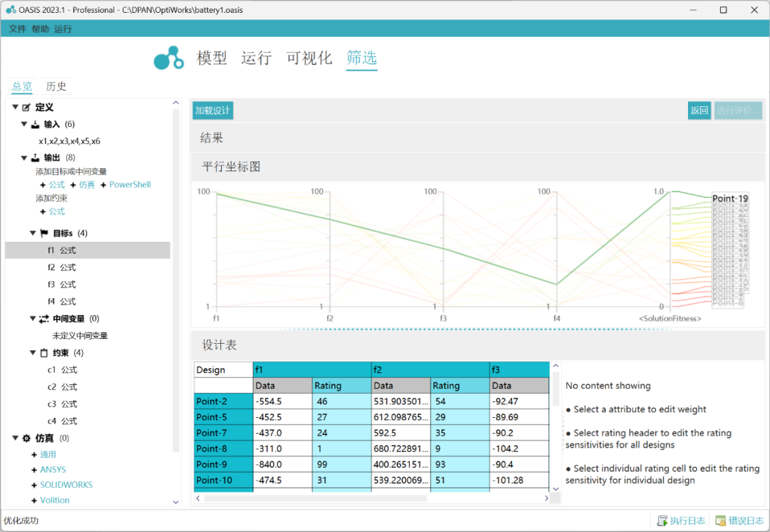Click the plus icon before 仿真 under 输出
The height and width of the screenshot is (532, 770).
pos(73,185)
